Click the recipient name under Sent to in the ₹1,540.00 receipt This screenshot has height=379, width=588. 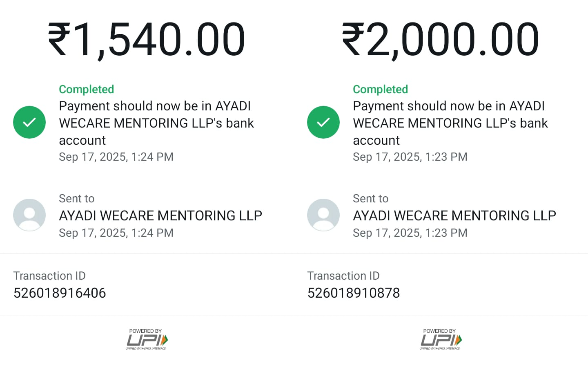pos(160,215)
